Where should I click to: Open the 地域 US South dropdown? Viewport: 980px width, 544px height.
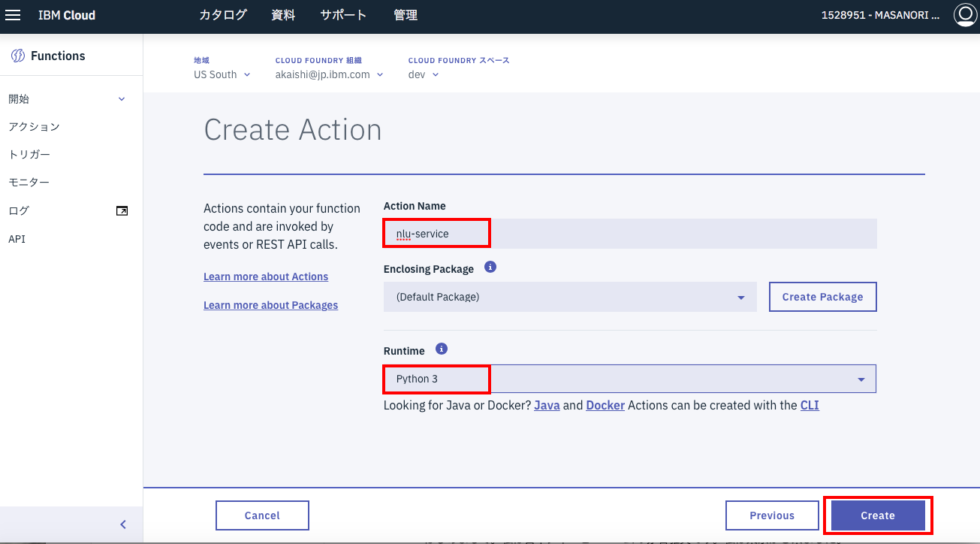tap(222, 74)
